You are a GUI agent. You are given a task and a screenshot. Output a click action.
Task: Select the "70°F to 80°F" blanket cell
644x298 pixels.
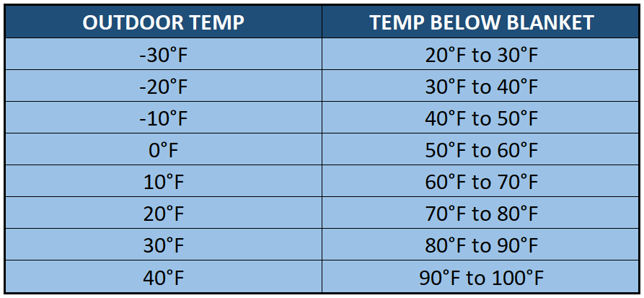coord(482,214)
